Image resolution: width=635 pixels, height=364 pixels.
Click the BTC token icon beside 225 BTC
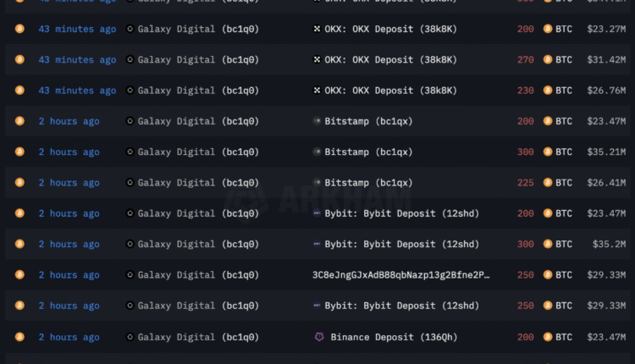point(548,183)
